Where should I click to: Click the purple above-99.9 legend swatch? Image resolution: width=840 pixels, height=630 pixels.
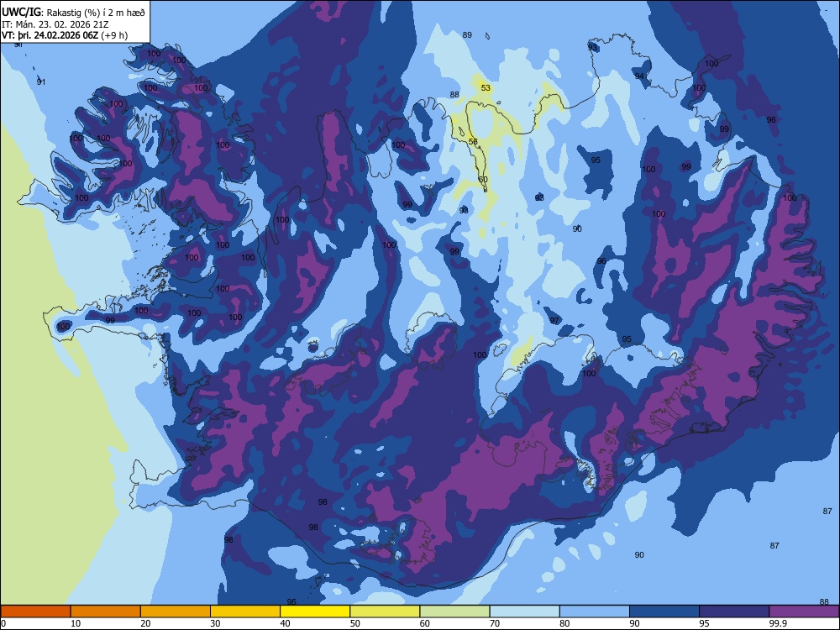[x=804, y=612]
